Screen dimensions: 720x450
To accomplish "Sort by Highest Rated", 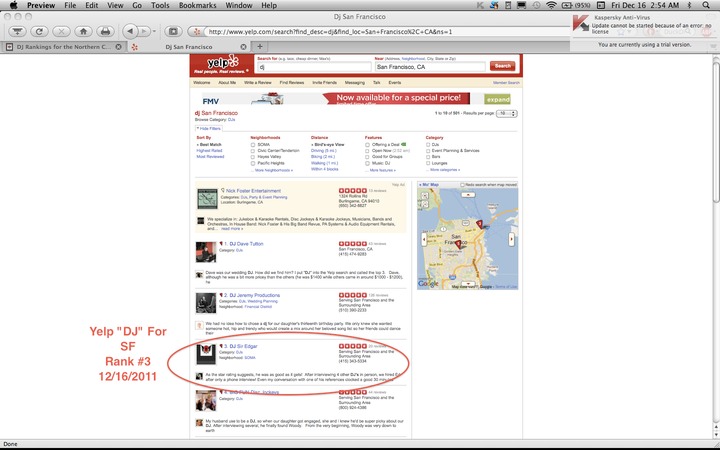I will [x=209, y=151].
